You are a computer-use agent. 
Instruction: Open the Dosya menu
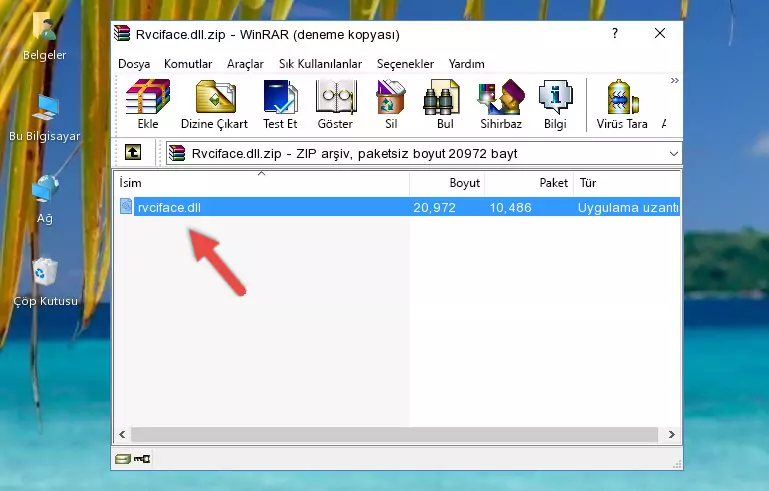click(134, 64)
